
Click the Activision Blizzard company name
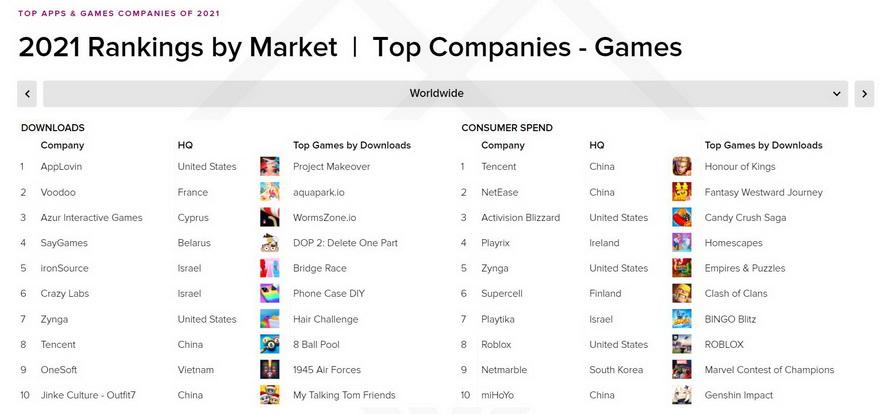[x=520, y=218]
